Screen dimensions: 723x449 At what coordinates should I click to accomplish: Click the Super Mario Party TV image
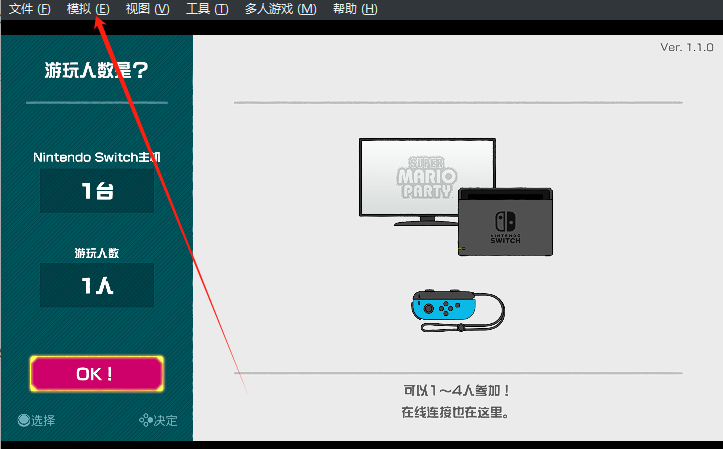(427, 181)
